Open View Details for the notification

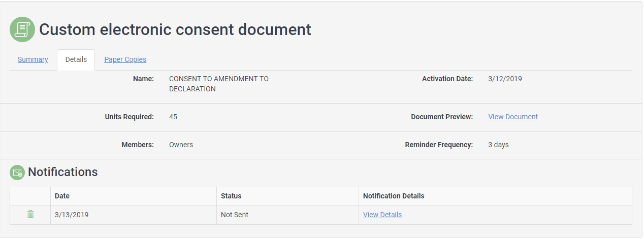coord(382,215)
